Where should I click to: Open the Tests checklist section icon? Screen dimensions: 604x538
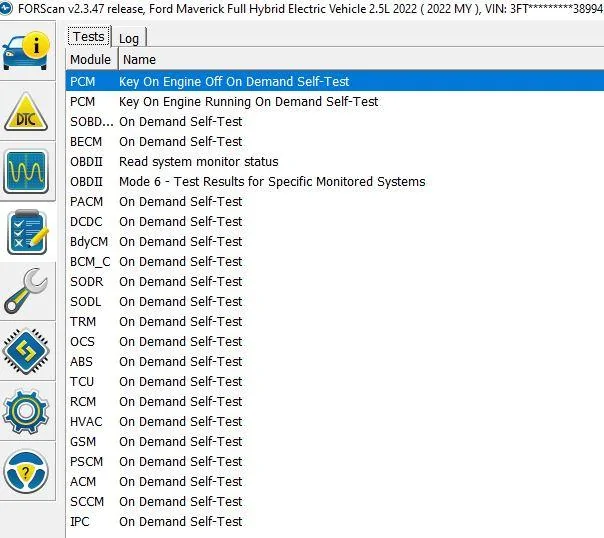(x=26, y=232)
